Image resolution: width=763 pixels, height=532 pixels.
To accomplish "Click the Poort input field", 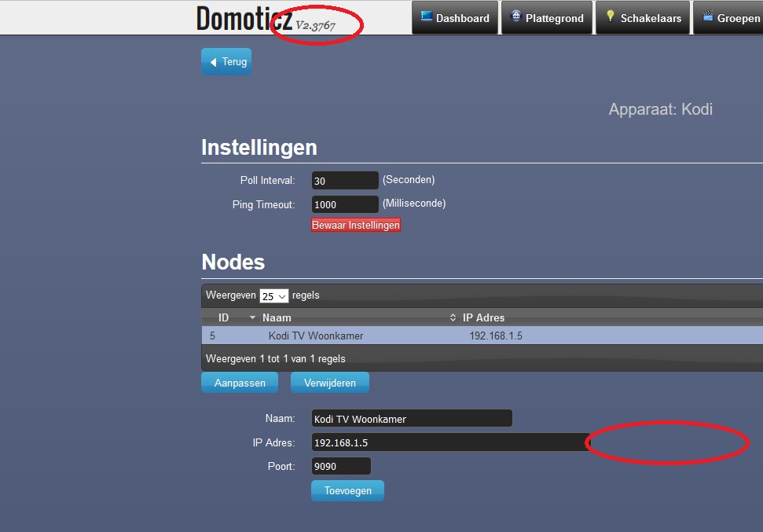I will pyautogui.click(x=341, y=466).
